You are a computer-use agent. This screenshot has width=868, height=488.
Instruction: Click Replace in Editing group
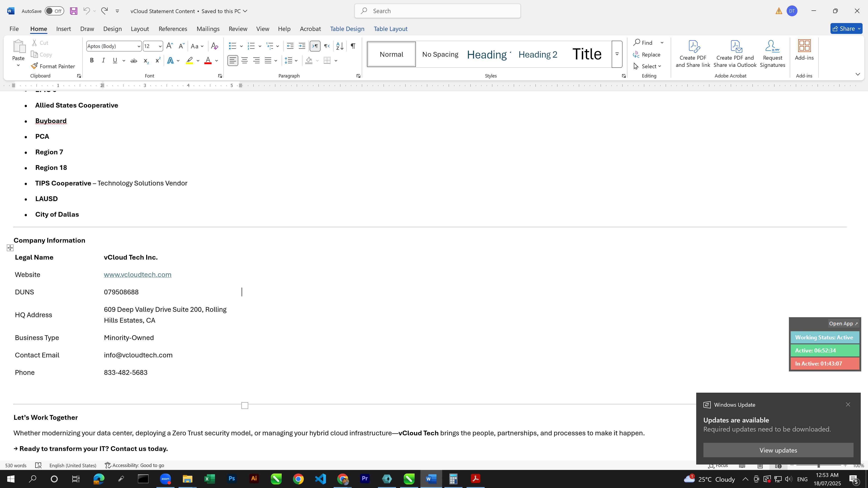pyautogui.click(x=647, y=54)
